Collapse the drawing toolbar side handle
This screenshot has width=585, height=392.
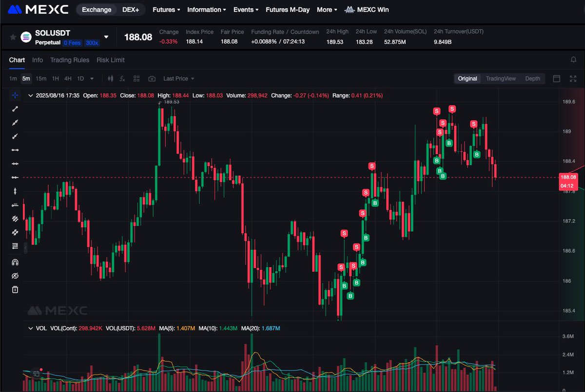pos(26,247)
